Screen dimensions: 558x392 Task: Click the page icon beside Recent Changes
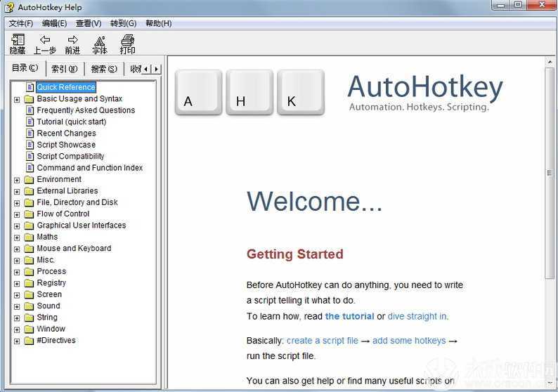30,133
